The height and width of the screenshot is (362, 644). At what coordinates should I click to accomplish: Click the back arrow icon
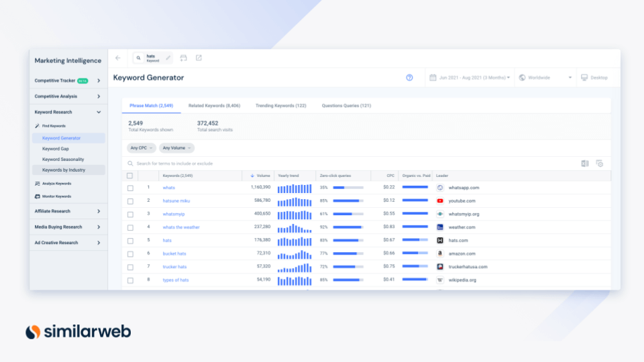[118, 58]
